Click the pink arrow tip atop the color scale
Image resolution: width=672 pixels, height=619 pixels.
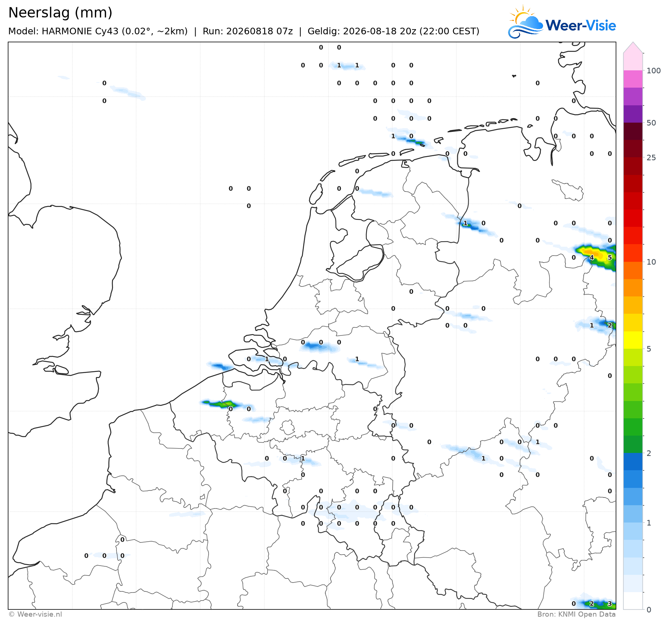click(x=633, y=48)
